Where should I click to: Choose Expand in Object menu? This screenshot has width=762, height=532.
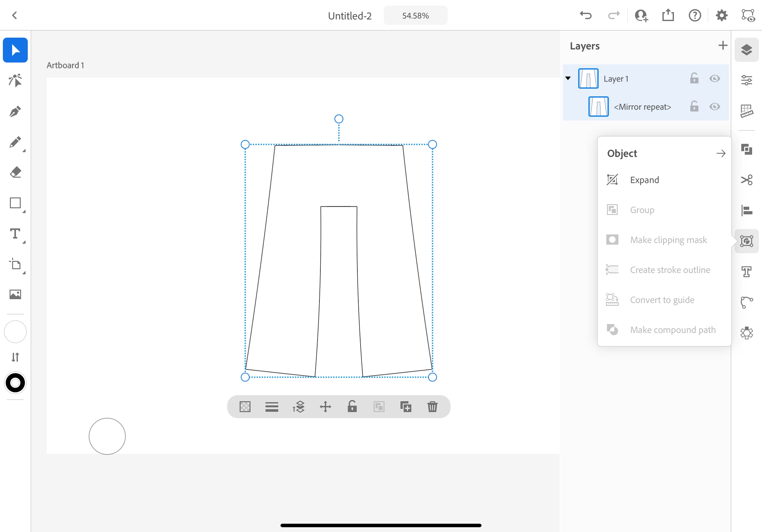(x=644, y=180)
